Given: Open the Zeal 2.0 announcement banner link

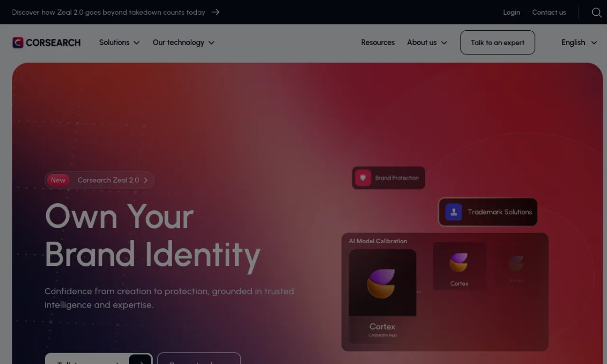Looking at the screenshot, I should click(x=116, y=12).
